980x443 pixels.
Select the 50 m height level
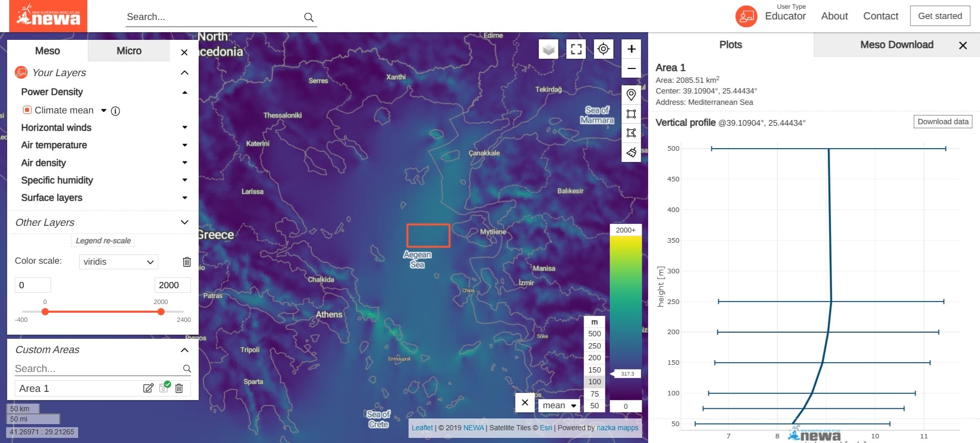pyautogui.click(x=594, y=406)
